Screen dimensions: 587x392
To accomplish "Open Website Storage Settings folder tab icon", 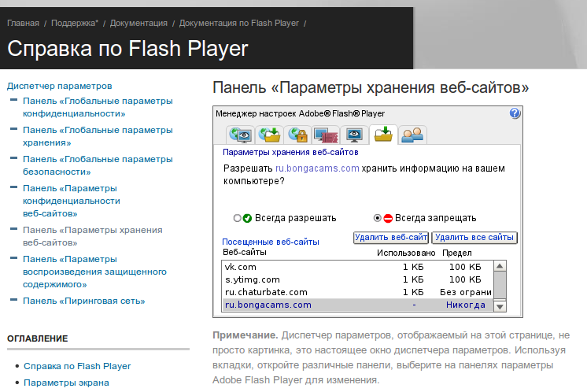I will pyautogui.click(x=383, y=135).
